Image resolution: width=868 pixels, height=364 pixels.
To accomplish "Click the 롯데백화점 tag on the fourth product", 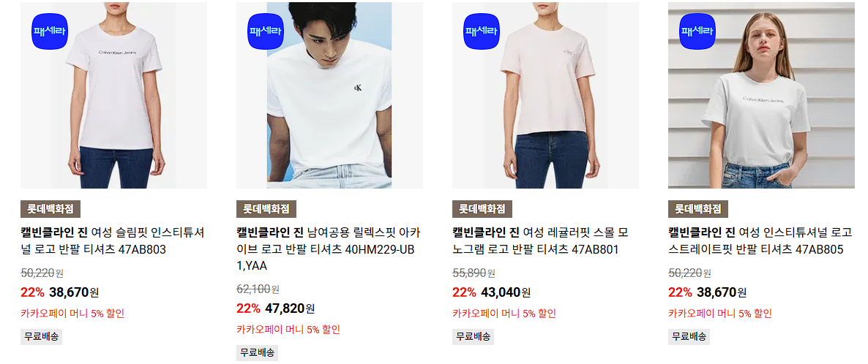I will 698,209.
